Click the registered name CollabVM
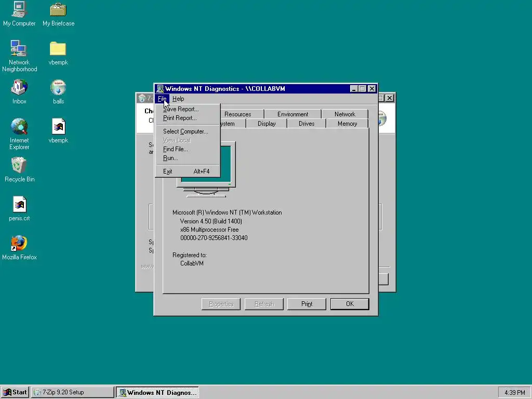Screen dimensions: 532x399 [x=192, y=263]
